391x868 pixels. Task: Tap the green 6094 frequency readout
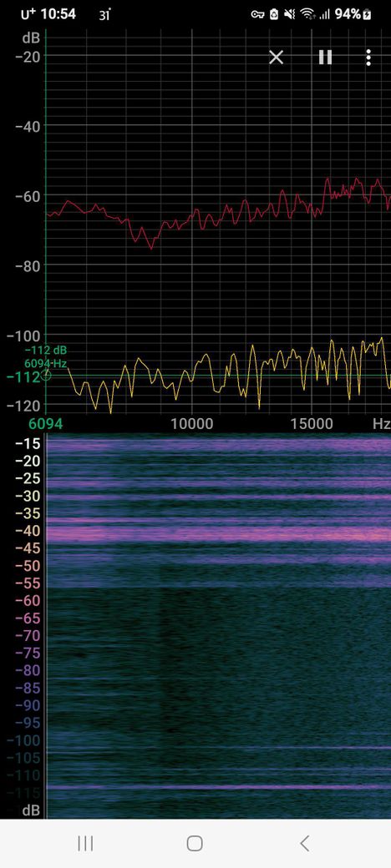point(46,424)
